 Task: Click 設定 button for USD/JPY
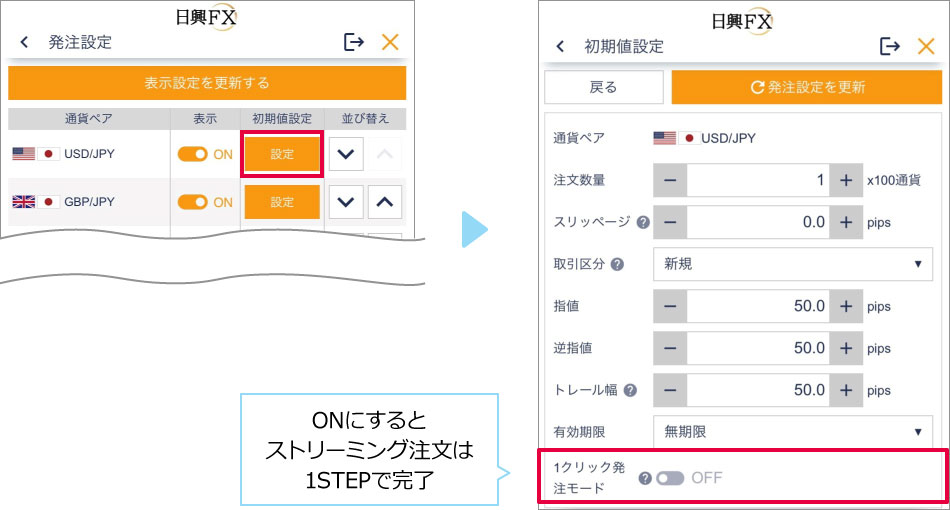[x=282, y=154]
